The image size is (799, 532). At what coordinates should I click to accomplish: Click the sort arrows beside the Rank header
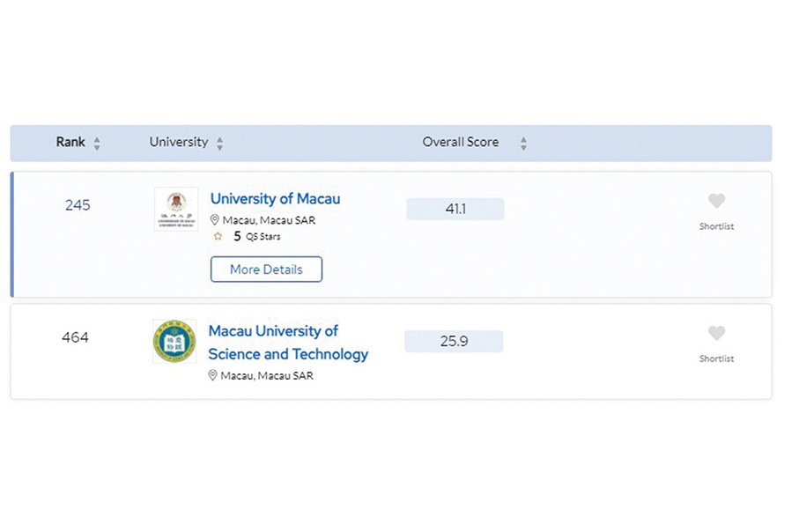click(x=97, y=142)
